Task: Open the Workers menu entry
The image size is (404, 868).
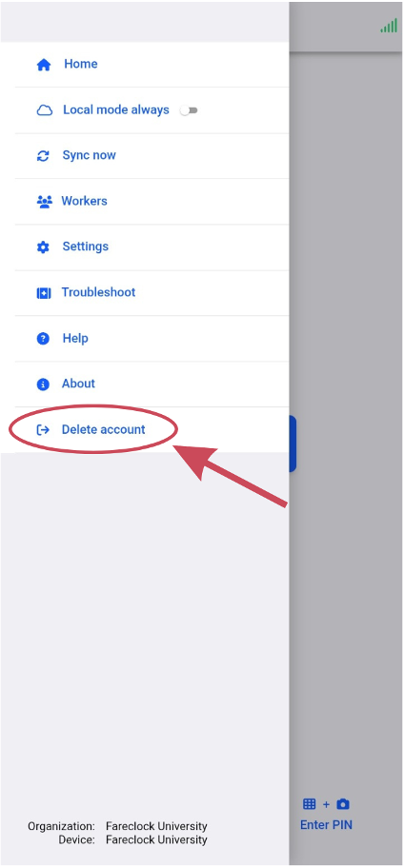Action: click(x=151, y=202)
